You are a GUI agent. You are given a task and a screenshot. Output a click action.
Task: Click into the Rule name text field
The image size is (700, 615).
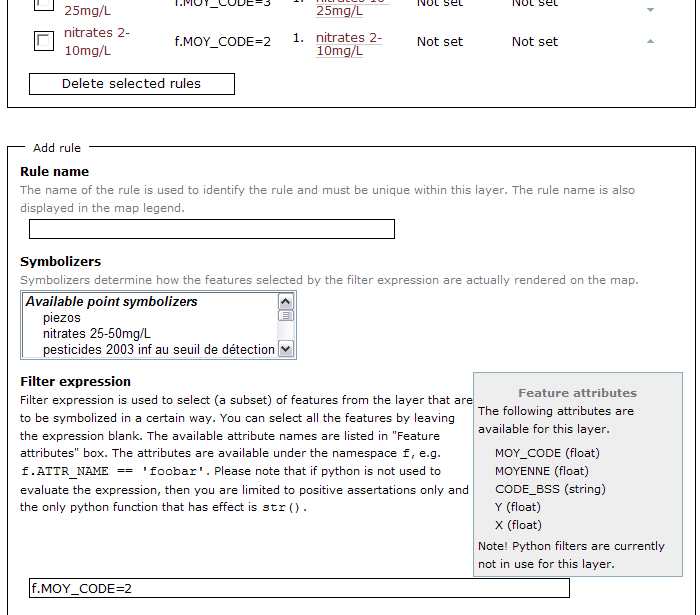[x=212, y=229]
